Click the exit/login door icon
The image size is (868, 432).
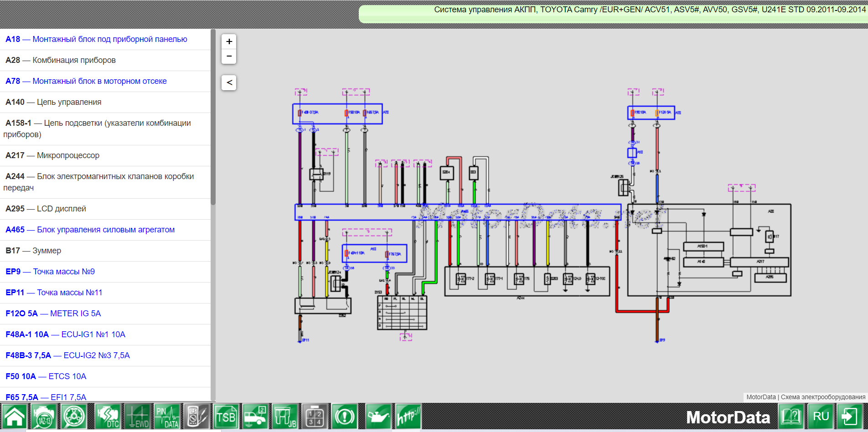(x=850, y=417)
